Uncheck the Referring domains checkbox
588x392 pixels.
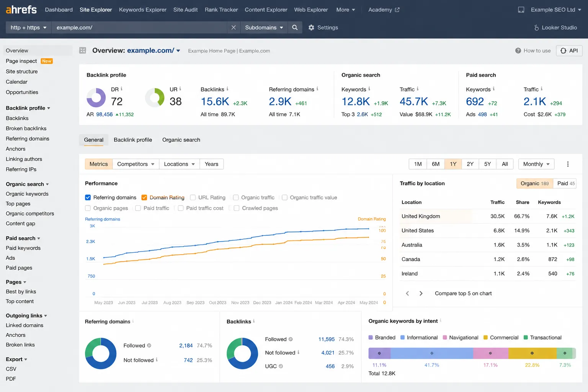(88, 198)
